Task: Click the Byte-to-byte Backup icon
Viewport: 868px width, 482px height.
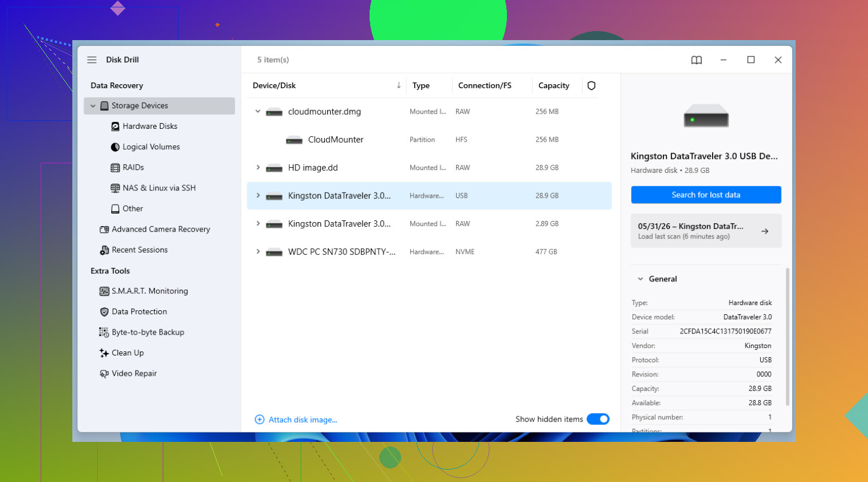Action: click(x=104, y=333)
